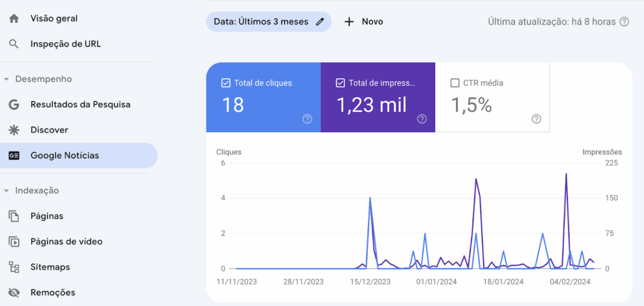Click help icon beside Última atualização

coord(624,21)
